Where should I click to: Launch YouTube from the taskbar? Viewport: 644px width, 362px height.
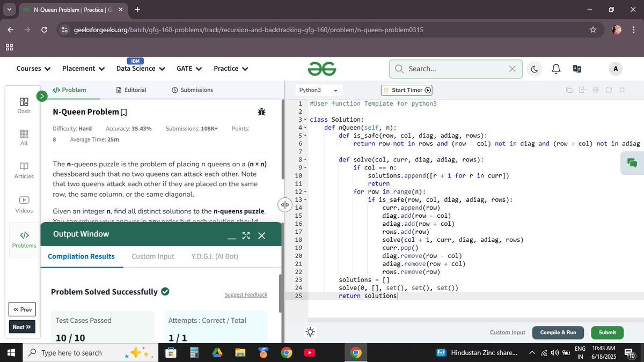310,353
